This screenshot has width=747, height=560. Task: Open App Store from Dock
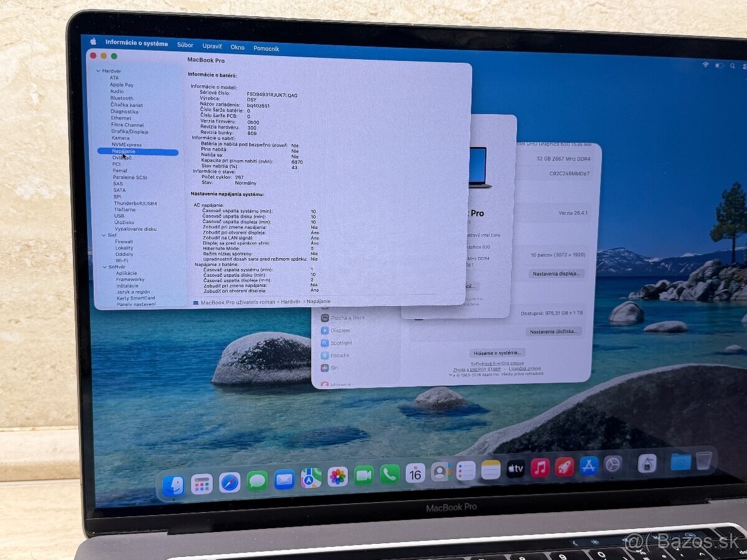click(x=589, y=465)
